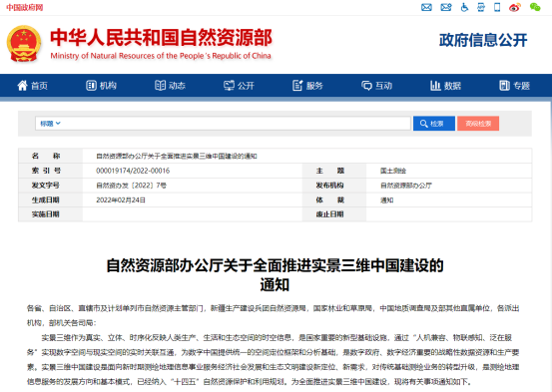Viewport: 552px width, 392px height.
Task: Click the English Ministry of Natural Resources subtitle
Action: 161,56
